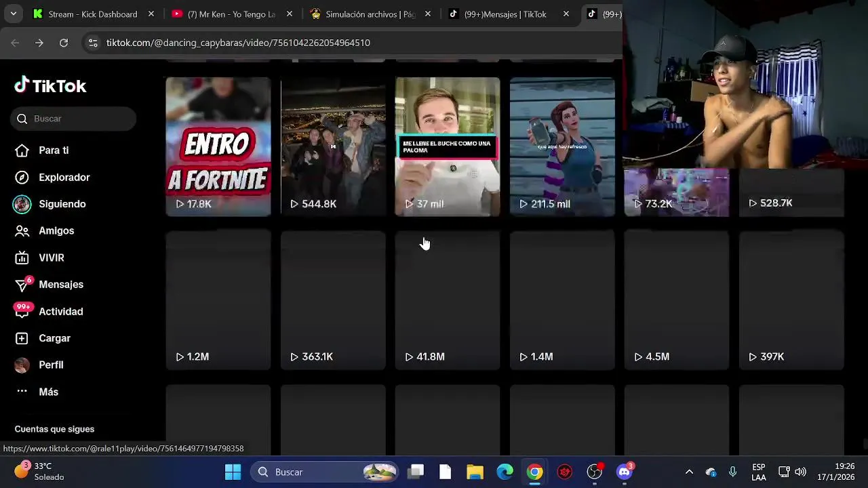Open the Fortnite character video with 211.5 mil
The height and width of the screenshot is (488, 868).
pos(562,146)
